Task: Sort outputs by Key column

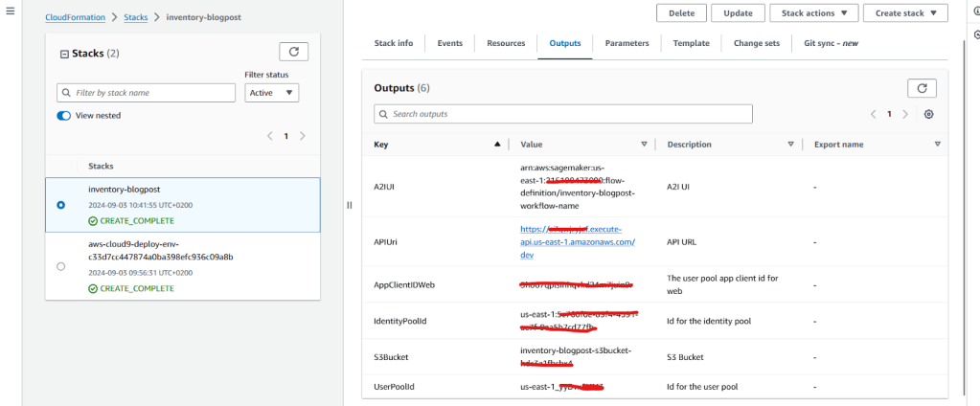Action: (496, 145)
